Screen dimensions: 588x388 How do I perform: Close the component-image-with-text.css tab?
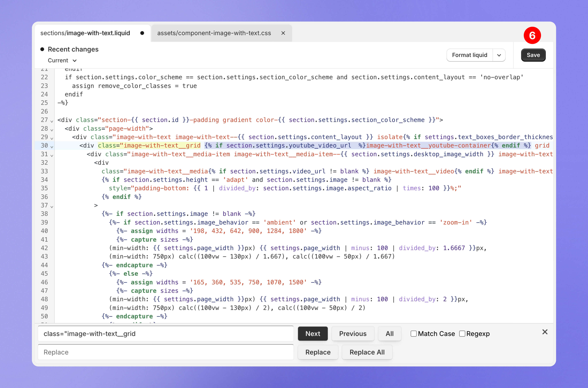coord(283,33)
